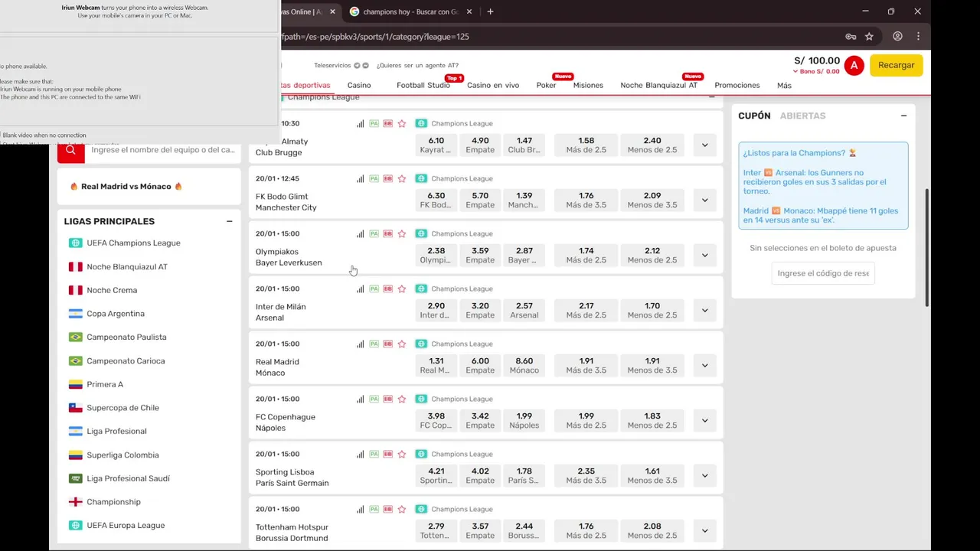
Task: Open UEFA Champions League in sidebar
Action: pos(133,243)
